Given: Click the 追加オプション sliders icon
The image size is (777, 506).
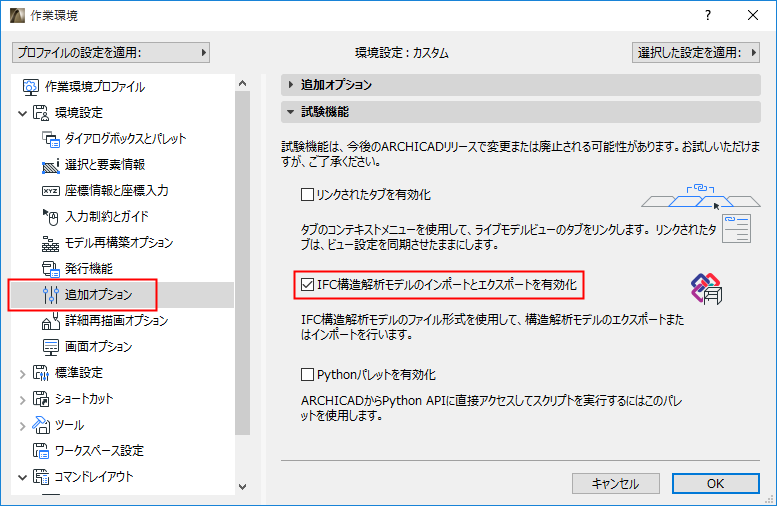Looking at the screenshot, I should [x=51, y=295].
